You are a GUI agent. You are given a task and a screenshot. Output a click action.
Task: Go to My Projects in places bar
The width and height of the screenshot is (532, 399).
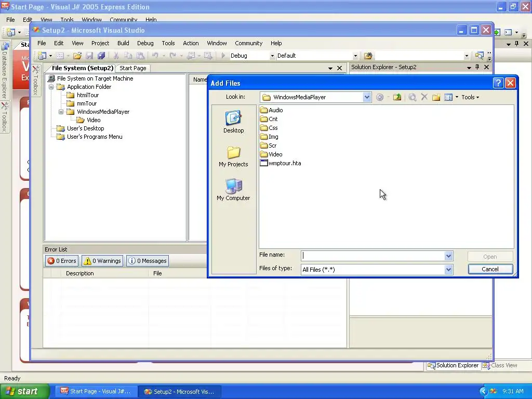point(233,157)
